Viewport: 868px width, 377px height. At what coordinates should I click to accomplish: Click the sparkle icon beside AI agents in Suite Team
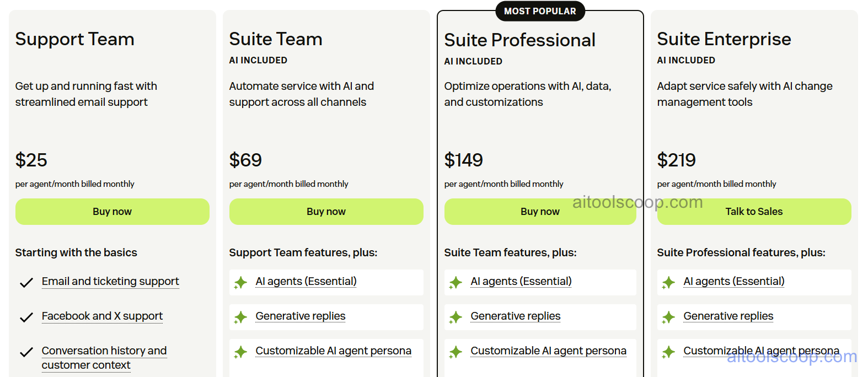tap(240, 282)
